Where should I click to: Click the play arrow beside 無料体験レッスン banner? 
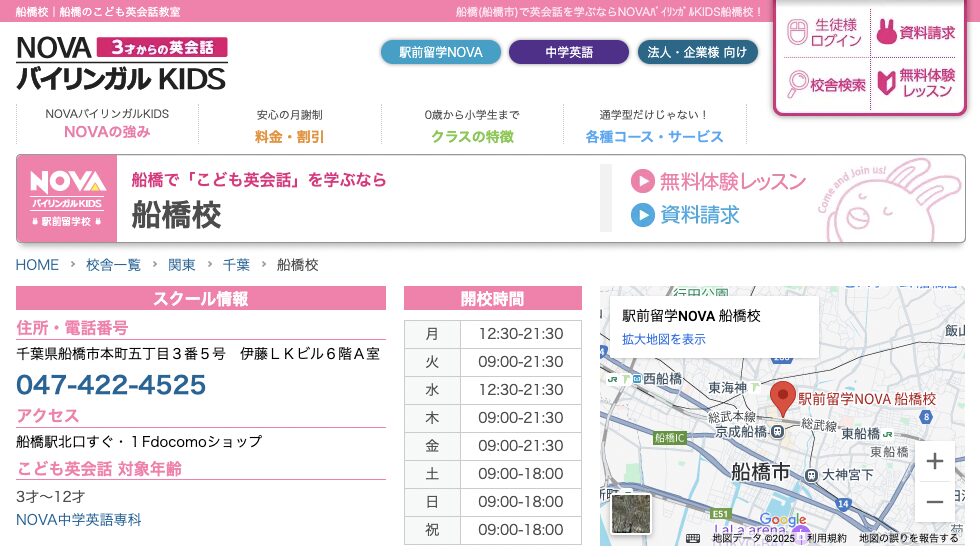pos(642,181)
